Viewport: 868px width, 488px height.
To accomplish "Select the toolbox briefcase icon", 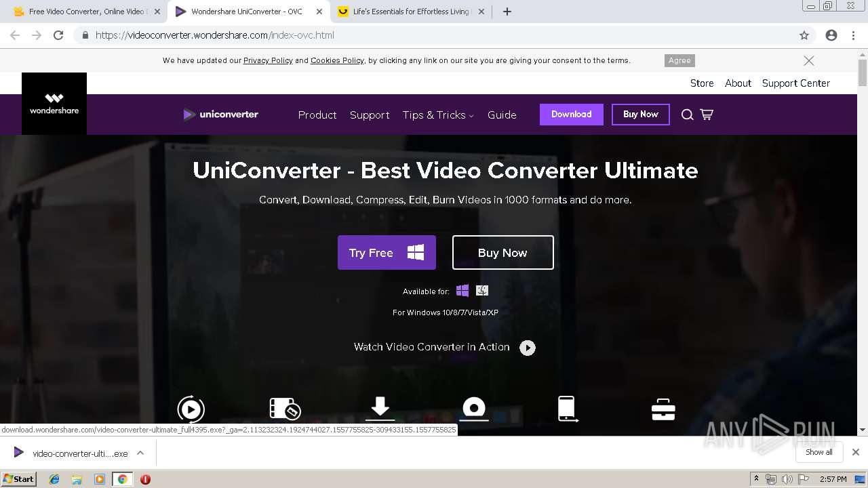I will coord(663,409).
